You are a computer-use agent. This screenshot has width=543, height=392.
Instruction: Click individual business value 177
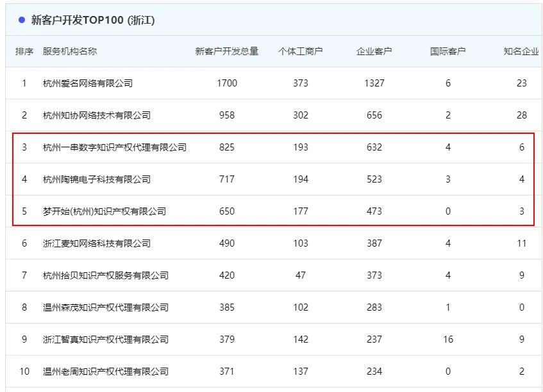coord(301,211)
